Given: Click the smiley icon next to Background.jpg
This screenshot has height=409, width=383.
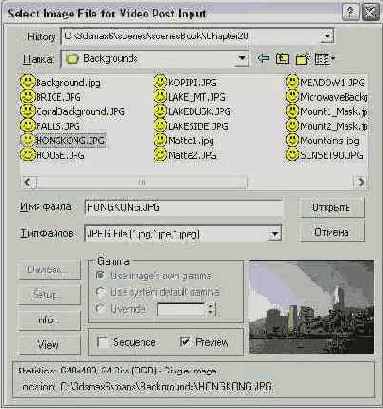Looking at the screenshot, I should point(27,82).
